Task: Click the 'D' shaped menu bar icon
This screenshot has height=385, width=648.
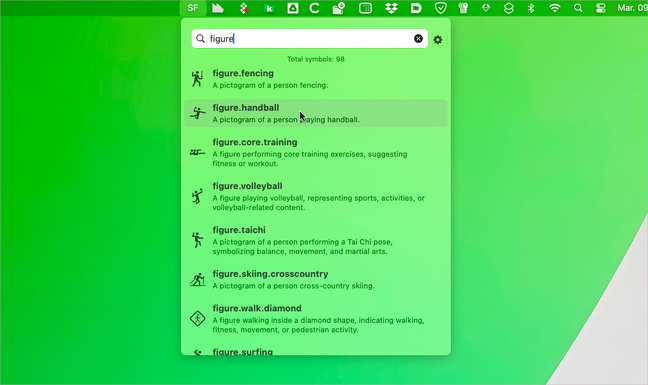Action: coord(416,8)
